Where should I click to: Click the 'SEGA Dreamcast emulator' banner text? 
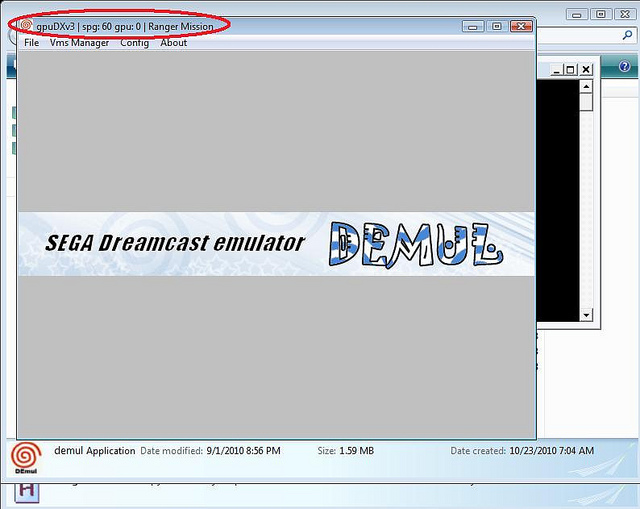point(175,243)
